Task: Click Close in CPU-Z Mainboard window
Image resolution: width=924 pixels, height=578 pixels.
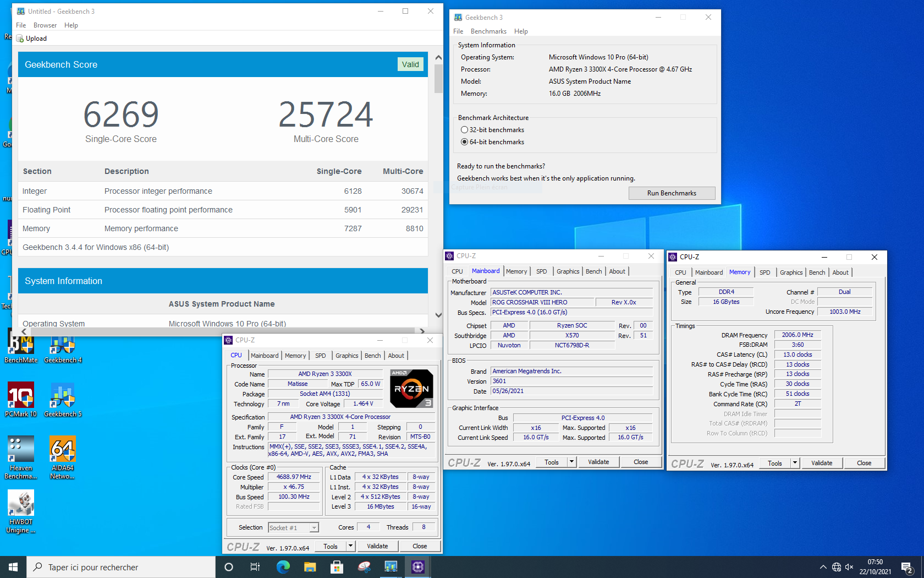Action: click(641, 462)
